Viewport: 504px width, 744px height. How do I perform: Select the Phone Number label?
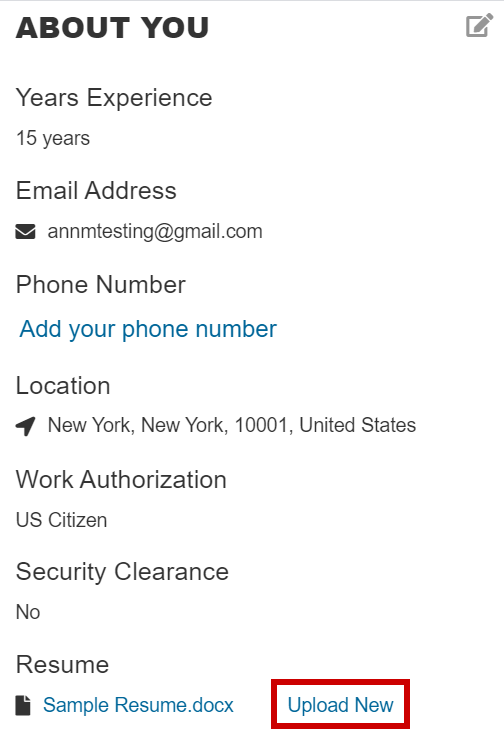pyautogui.click(x=101, y=285)
